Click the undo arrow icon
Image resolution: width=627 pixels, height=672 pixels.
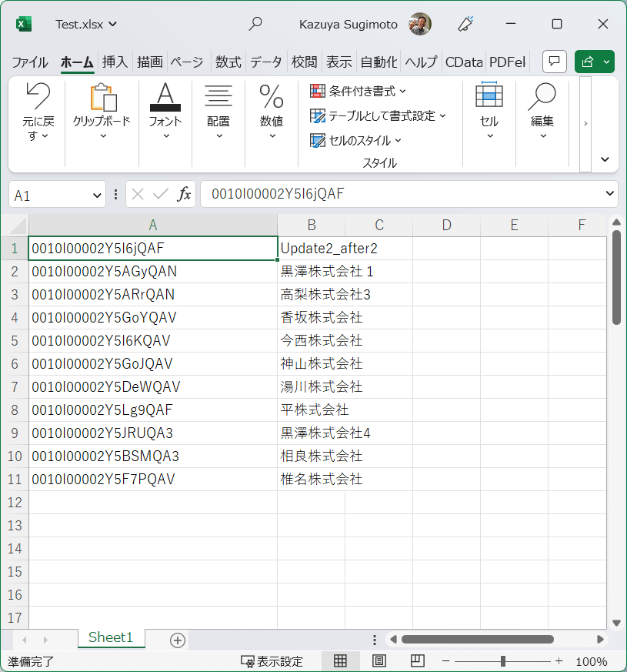coord(38,96)
